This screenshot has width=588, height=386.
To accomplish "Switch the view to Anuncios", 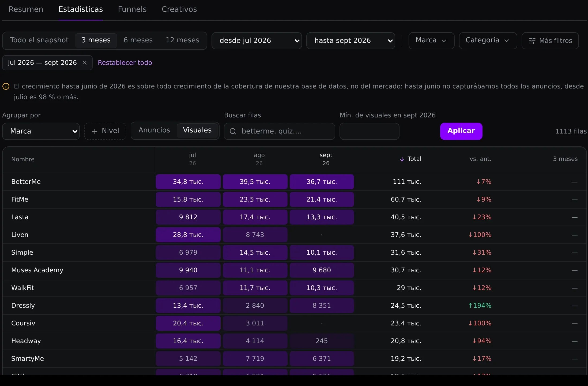I will [154, 130].
